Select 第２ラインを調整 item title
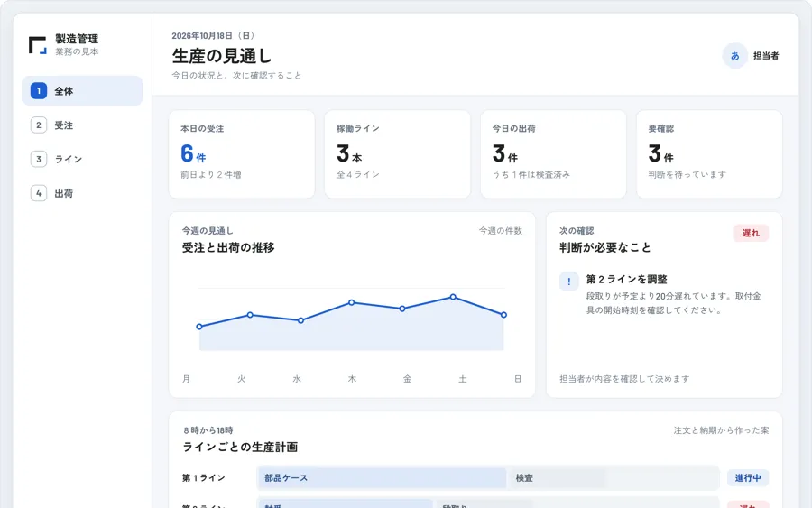This screenshot has width=812, height=508. coord(627,279)
